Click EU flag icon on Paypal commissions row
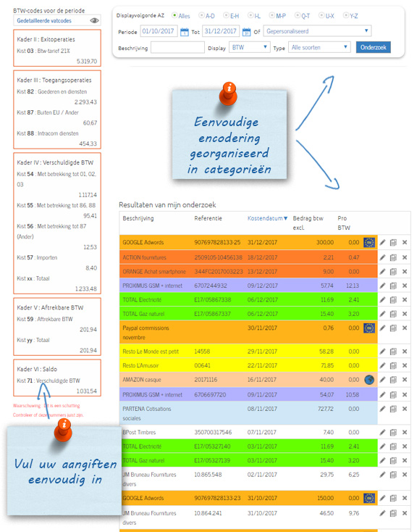The height and width of the screenshot is (532, 417). click(369, 328)
